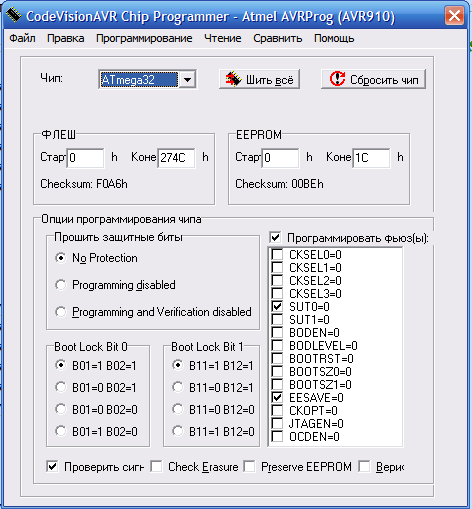Viewport: 472px width, 509px height.
Task: Uncheck the SUT0=0 fuse box
Action: (277, 306)
